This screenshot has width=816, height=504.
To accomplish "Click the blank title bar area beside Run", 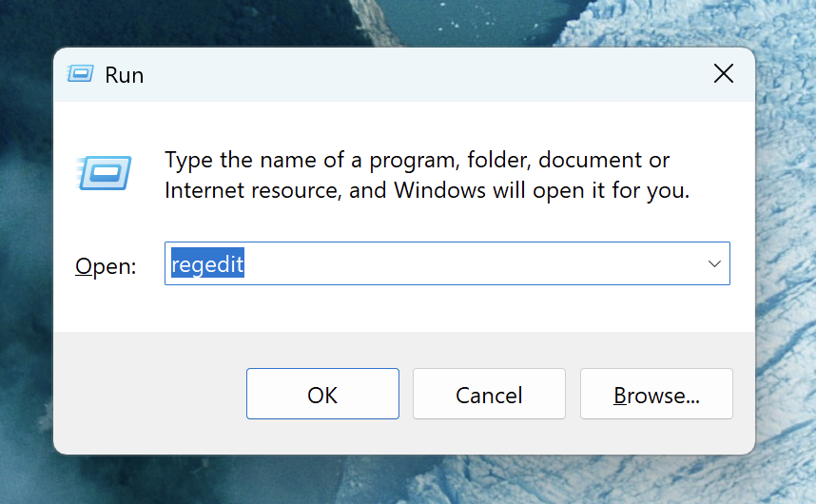I will coord(417,74).
